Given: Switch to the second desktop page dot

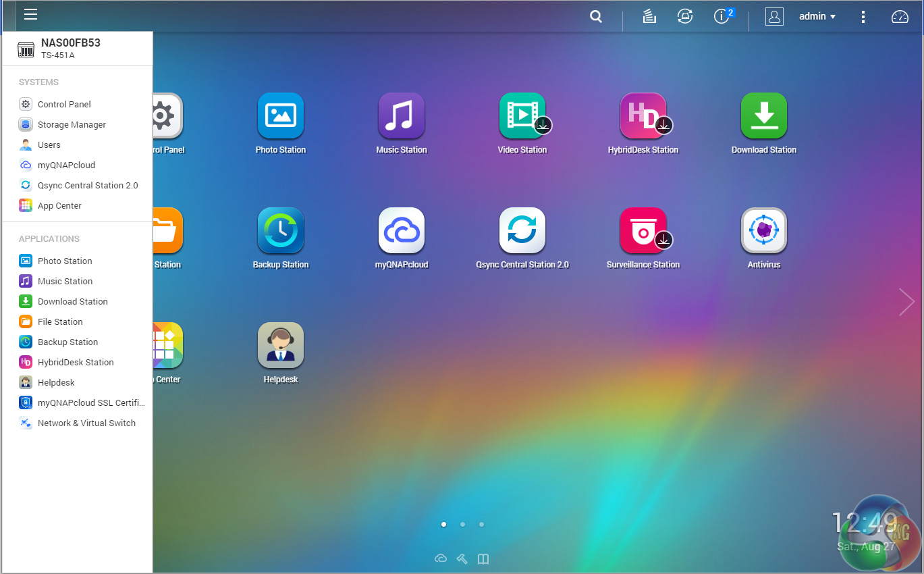Looking at the screenshot, I should (x=462, y=524).
